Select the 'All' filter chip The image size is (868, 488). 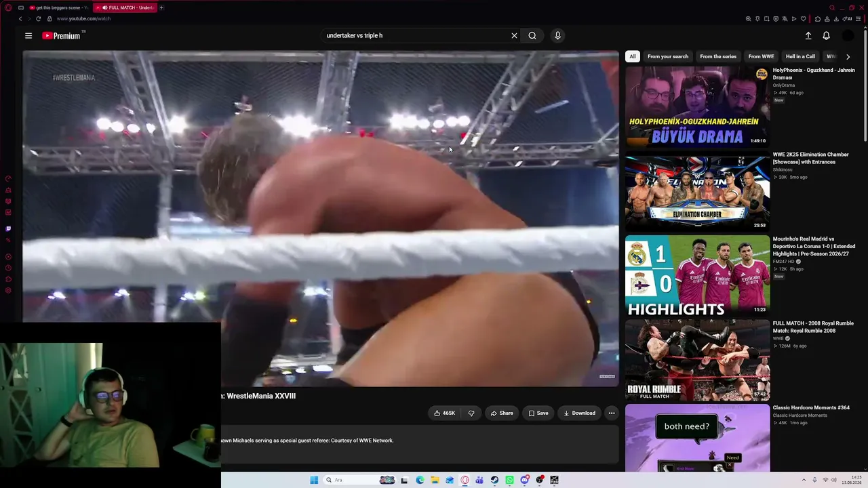(x=633, y=57)
